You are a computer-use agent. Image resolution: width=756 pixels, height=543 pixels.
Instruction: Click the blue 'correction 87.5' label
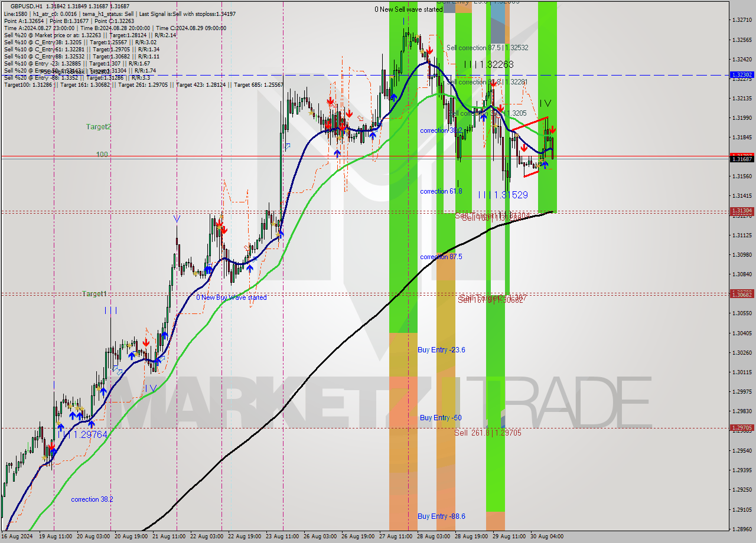441,257
